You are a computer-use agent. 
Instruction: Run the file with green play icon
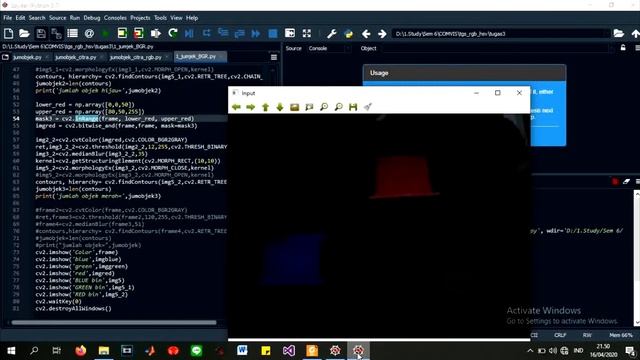(x=105, y=33)
